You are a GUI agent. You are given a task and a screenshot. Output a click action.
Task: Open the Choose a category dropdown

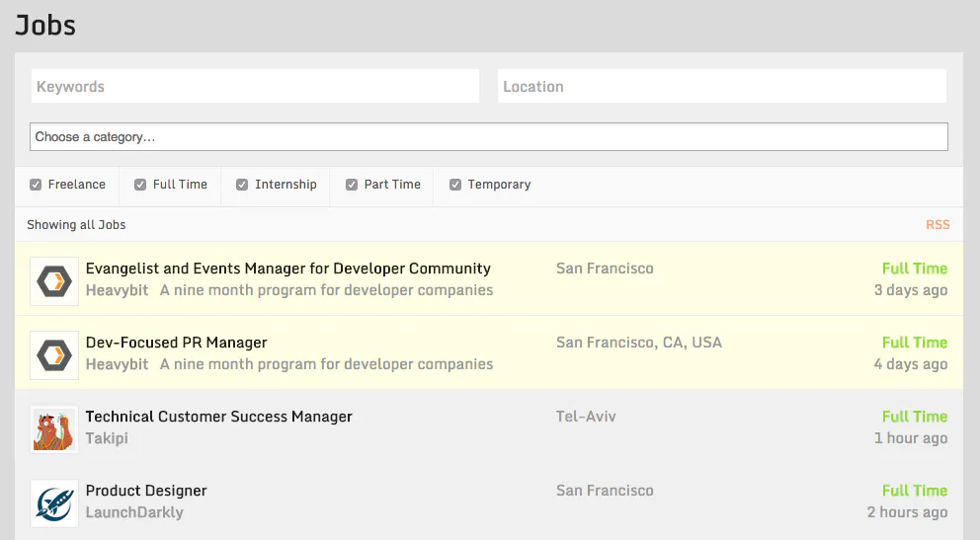tap(489, 136)
